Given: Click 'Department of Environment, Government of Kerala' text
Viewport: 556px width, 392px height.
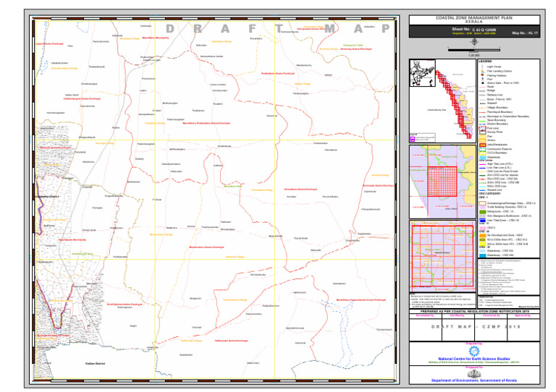Looking at the screenshot, I should pos(474,380).
